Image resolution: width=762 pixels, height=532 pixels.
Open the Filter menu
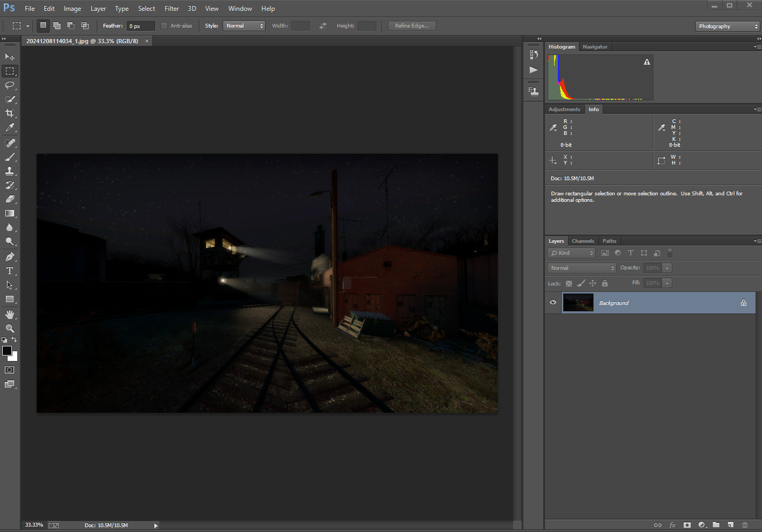click(172, 9)
